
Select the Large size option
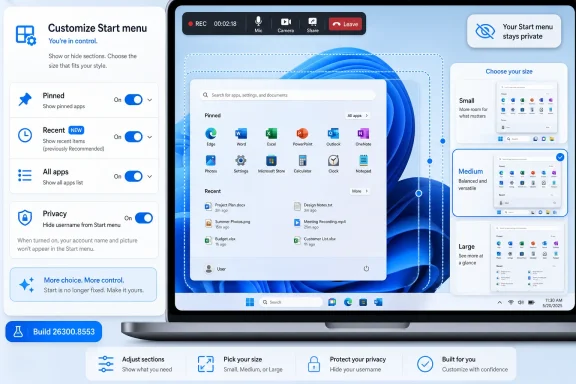tap(509, 257)
